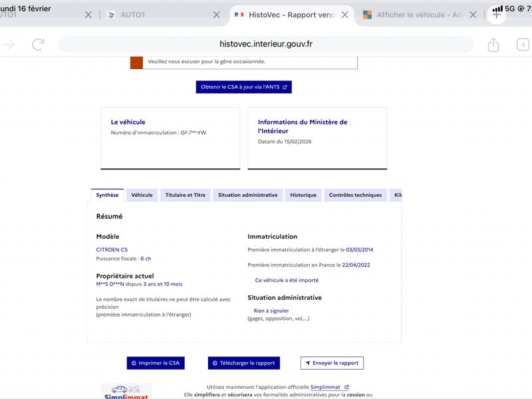This screenshot has width=532, height=399.
Task: Click the Veuillez nous excuser notice text
Action: click(x=207, y=61)
